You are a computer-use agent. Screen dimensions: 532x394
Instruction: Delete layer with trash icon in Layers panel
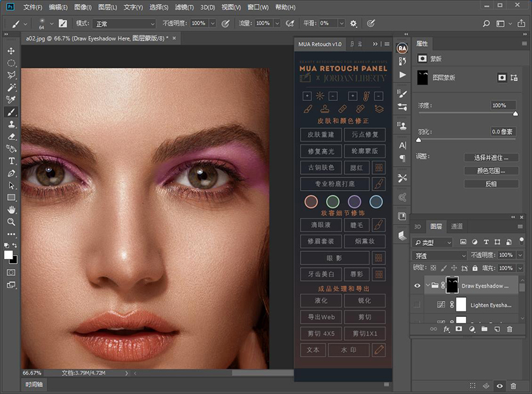point(509,329)
